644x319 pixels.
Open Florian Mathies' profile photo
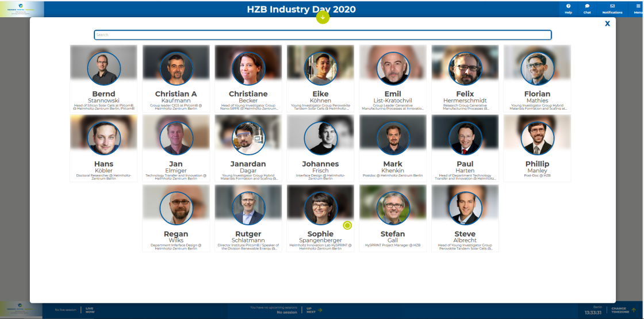538,68
